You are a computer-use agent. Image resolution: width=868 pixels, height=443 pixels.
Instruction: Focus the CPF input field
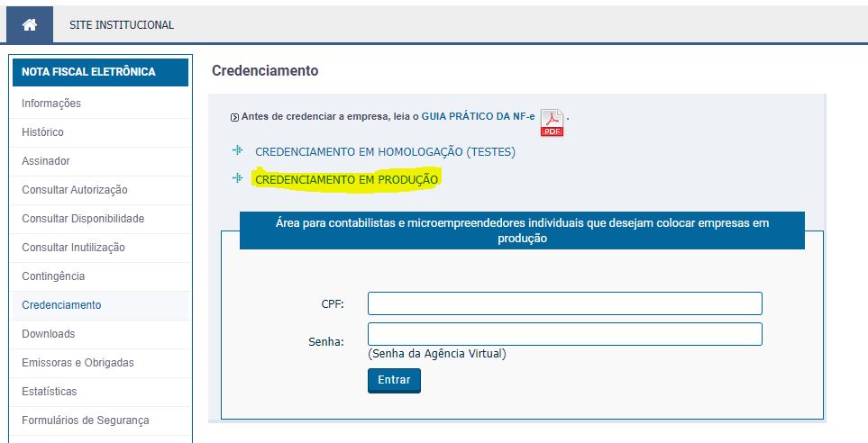564,303
